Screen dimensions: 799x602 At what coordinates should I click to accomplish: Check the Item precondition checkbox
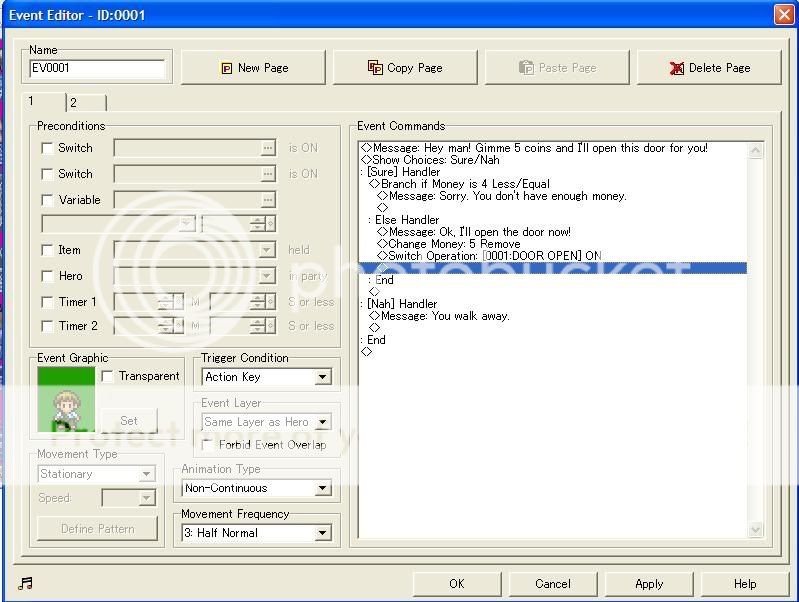(47, 250)
